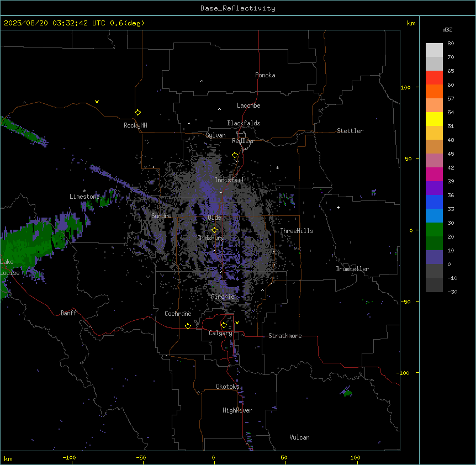Click the Sylvan label on map
This screenshot has width=476, height=465.
[x=215, y=135]
